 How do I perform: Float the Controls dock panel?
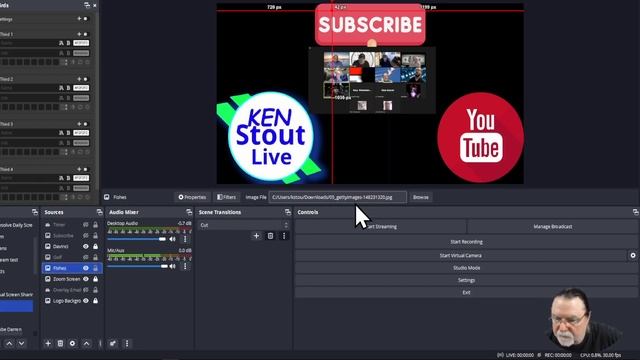(x=636, y=212)
